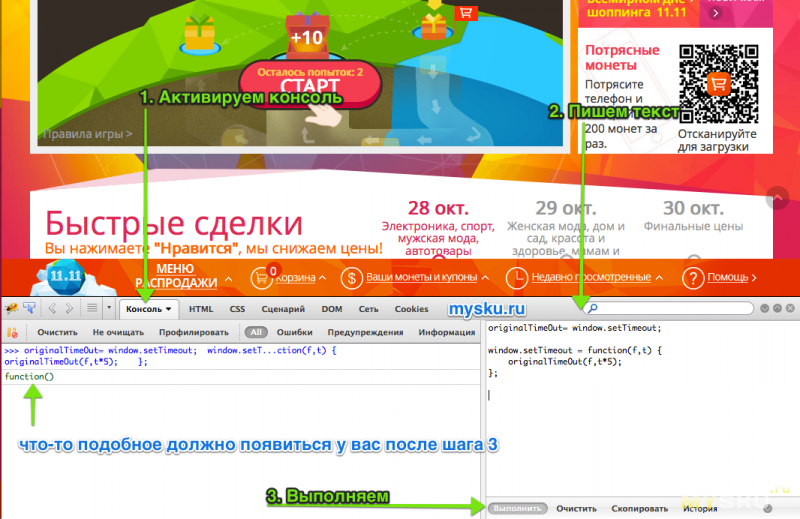
Task: Expand МЕНЮ РАСПРОДАЖИ menu
Action: coord(176,276)
